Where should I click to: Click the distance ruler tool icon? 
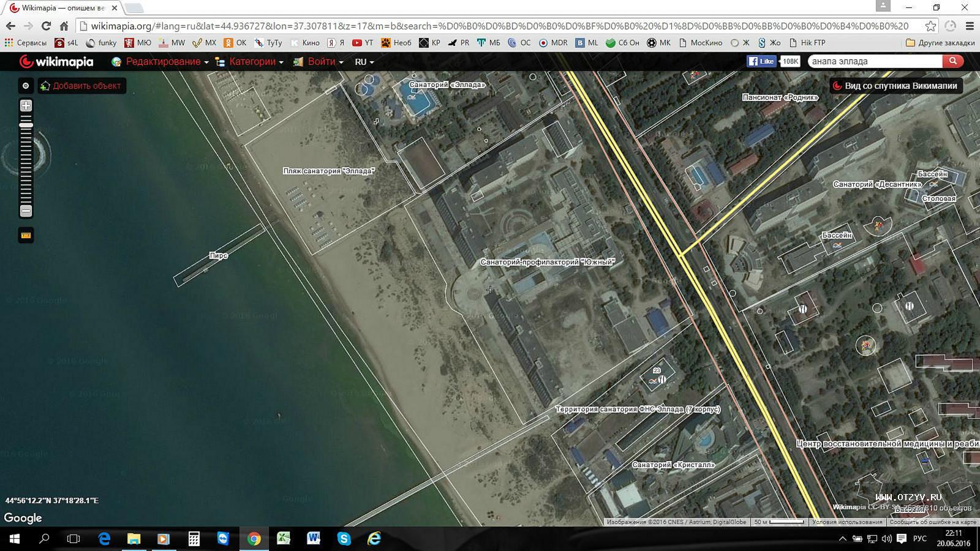[26, 235]
